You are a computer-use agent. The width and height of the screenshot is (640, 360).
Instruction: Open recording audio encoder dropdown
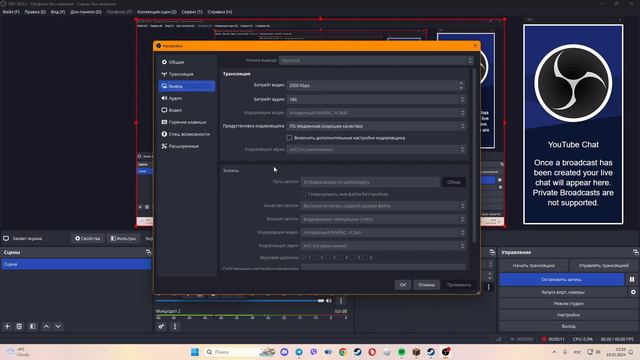pyautogui.click(x=383, y=246)
